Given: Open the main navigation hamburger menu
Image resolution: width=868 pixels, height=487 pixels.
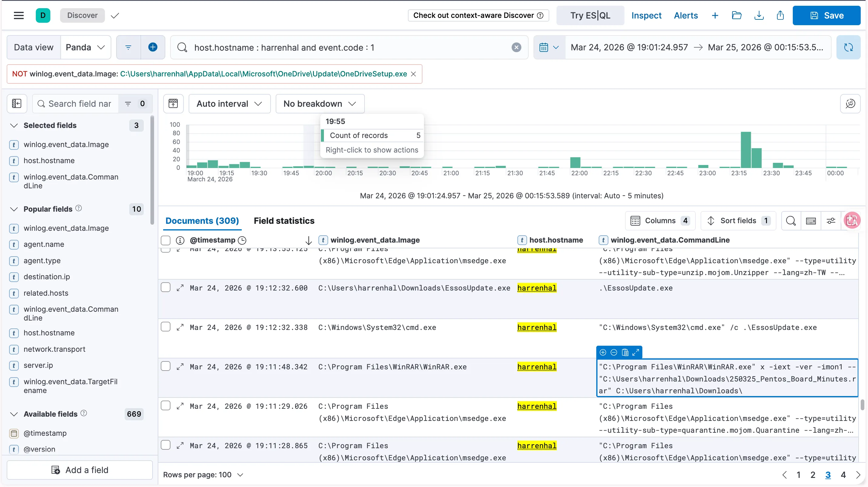Looking at the screenshot, I should coord(19,15).
